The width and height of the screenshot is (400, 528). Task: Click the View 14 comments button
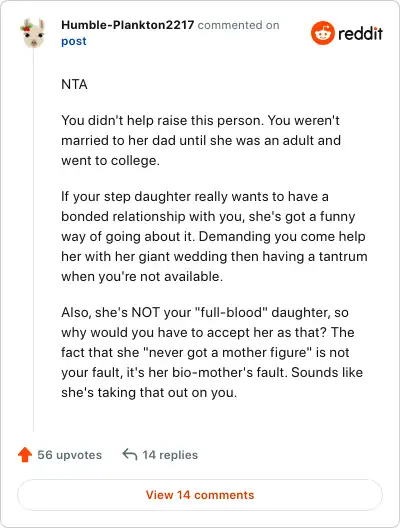pyautogui.click(x=200, y=495)
